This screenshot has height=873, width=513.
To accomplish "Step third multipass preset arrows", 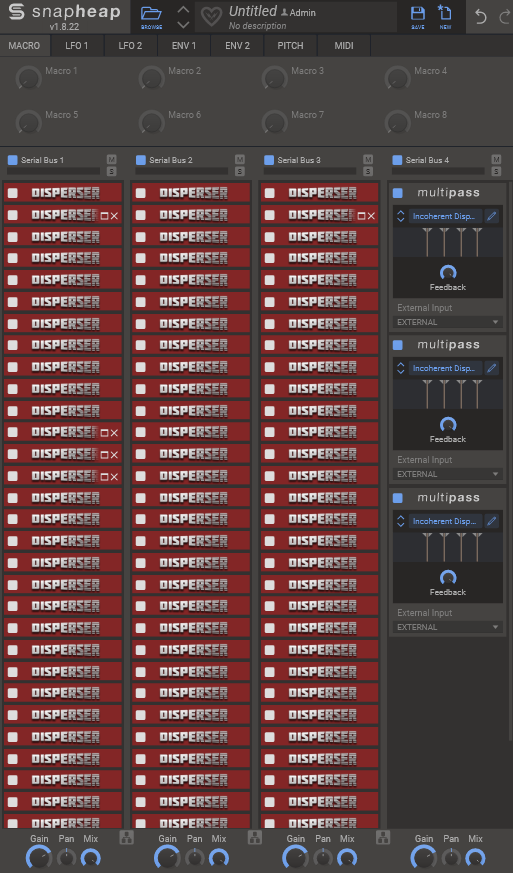I will [x=400, y=521].
